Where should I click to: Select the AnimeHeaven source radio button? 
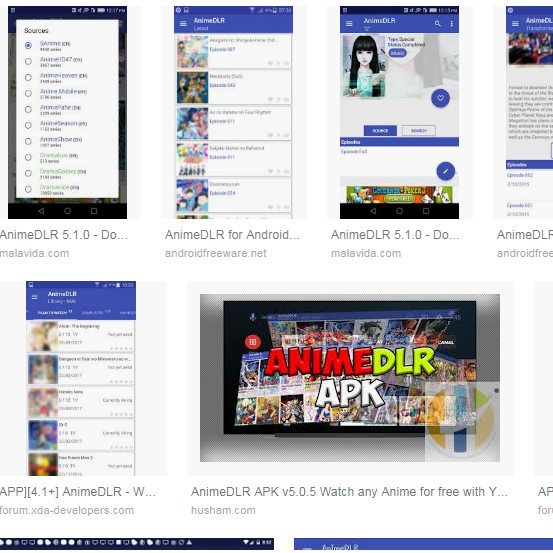28,77
